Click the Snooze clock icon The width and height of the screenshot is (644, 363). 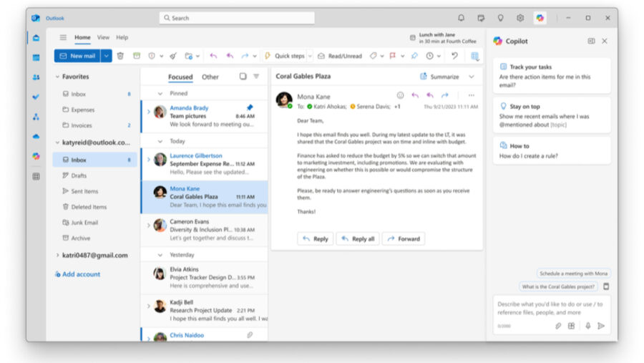tap(429, 56)
